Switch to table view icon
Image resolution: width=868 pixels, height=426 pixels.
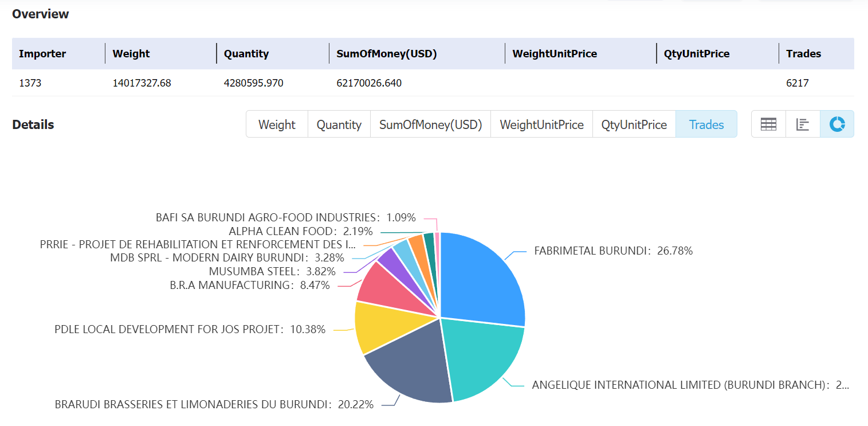[x=768, y=124]
